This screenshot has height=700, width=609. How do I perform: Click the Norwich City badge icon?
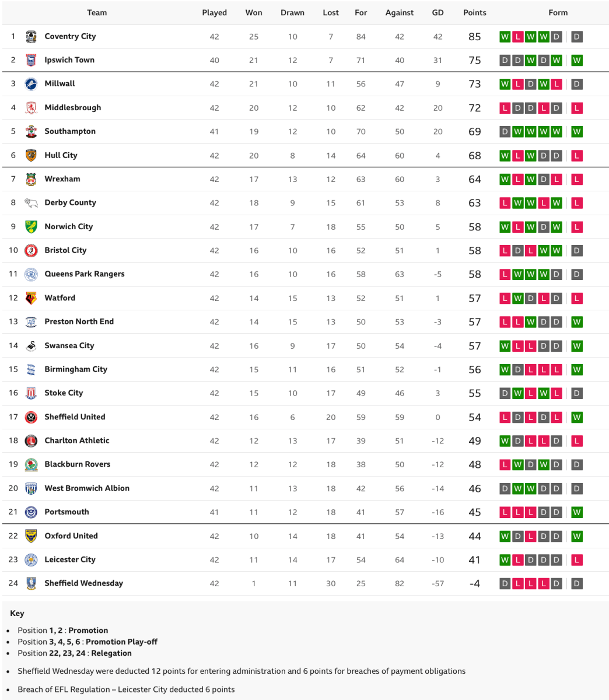pos(31,227)
